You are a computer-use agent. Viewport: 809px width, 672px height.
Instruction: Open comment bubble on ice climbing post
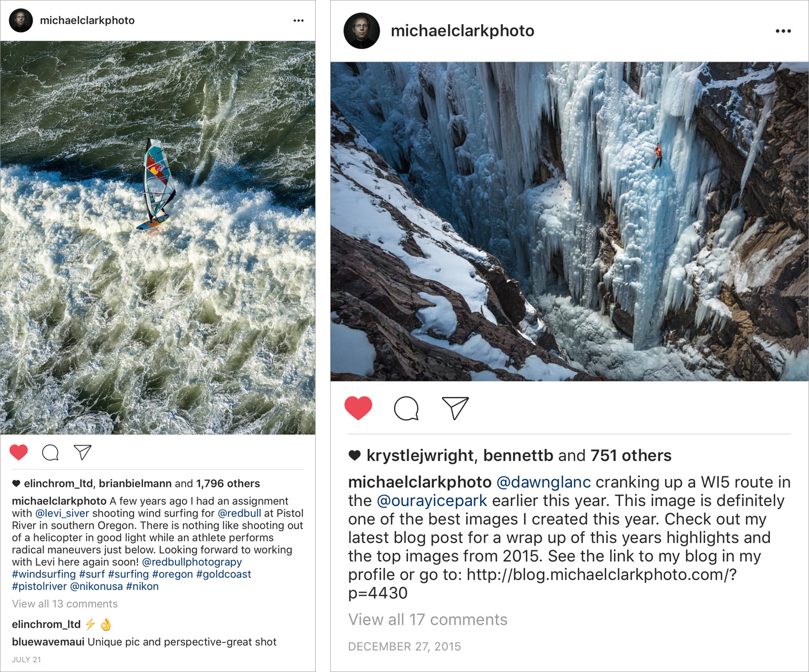pos(406,408)
